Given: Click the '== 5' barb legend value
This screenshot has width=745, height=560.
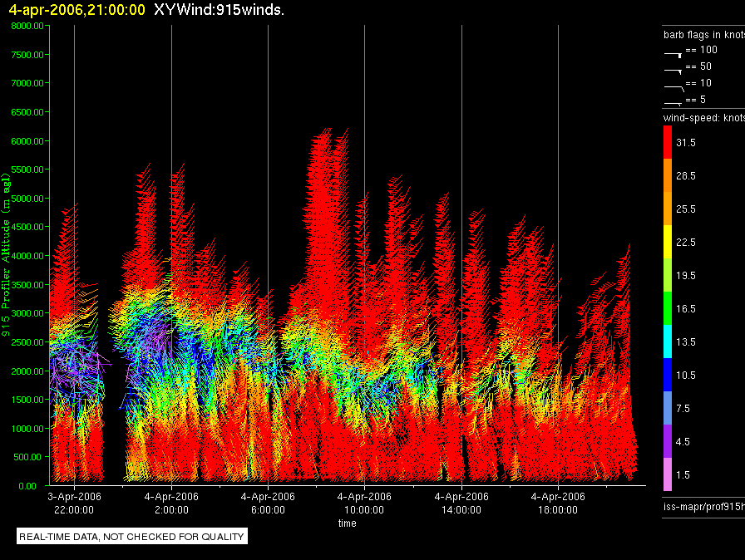Looking at the screenshot, I should coord(696,100).
